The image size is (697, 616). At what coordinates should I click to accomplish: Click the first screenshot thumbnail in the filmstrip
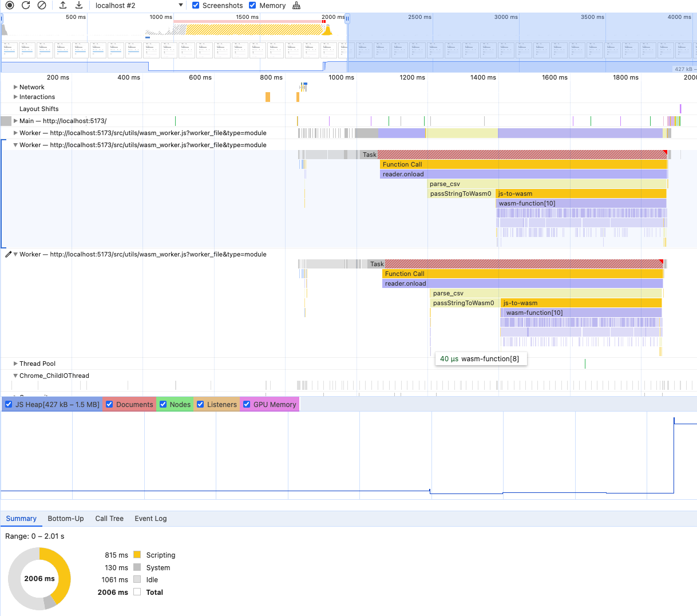pos(10,50)
